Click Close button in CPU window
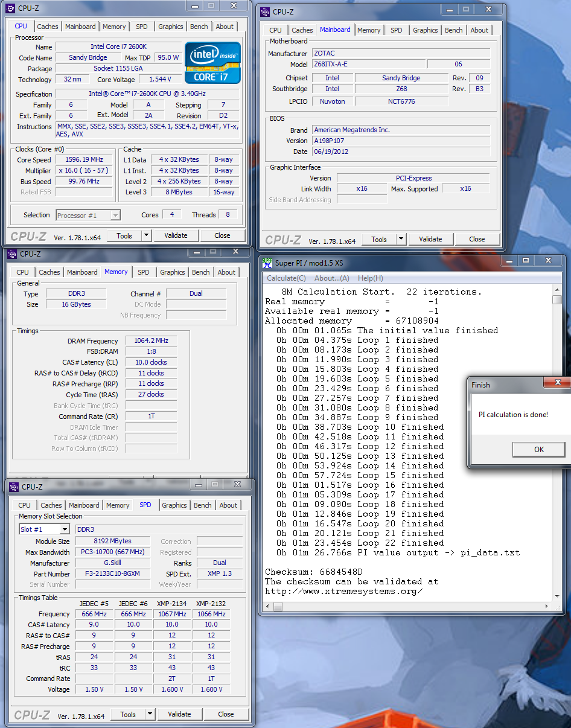 [x=222, y=235]
